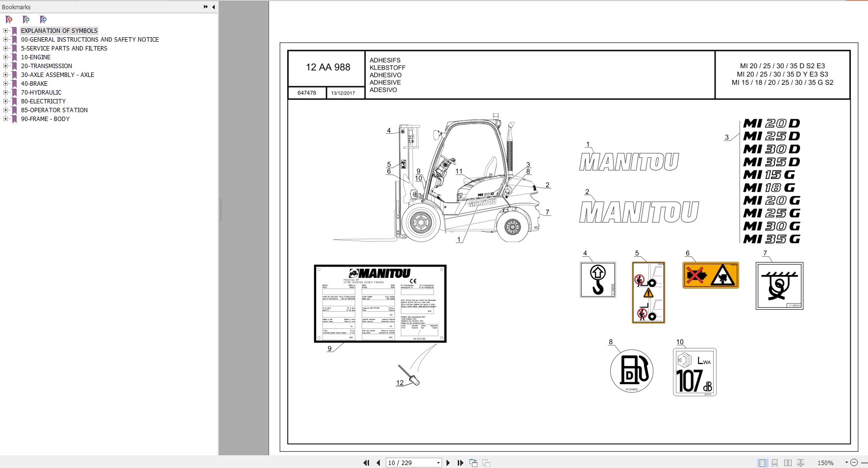The image size is (868, 468).
Task: Enable two-page continuous view
Action: pyautogui.click(x=800, y=463)
